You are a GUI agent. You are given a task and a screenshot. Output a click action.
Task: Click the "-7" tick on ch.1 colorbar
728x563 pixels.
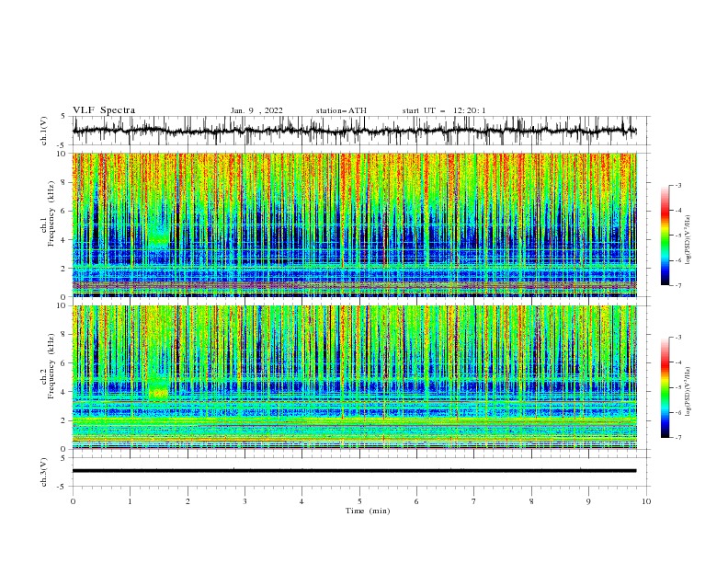pos(678,285)
